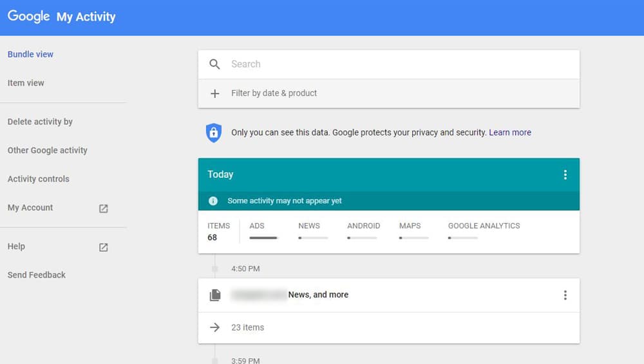Image resolution: width=644 pixels, height=364 pixels.
Task: Open the Today card three-dot menu
Action: pyautogui.click(x=565, y=175)
